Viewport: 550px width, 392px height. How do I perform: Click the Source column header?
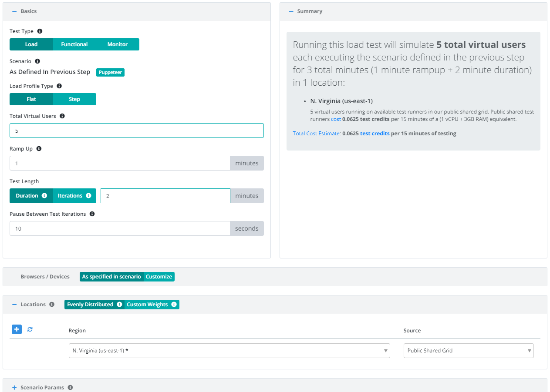coord(412,331)
